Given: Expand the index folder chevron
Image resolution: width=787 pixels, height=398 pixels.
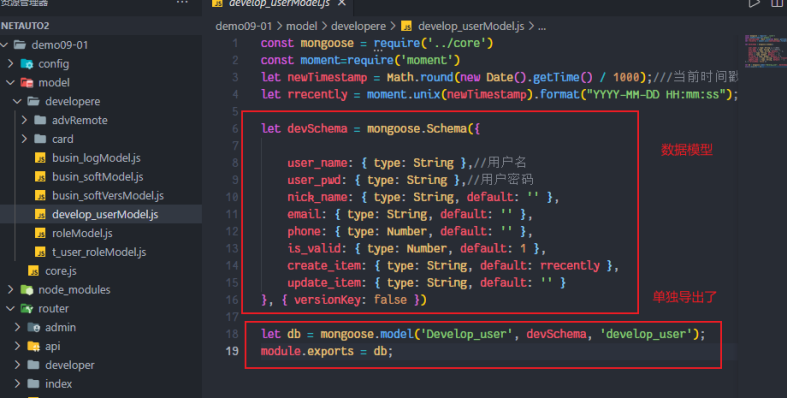Looking at the screenshot, I should (18, 384).
